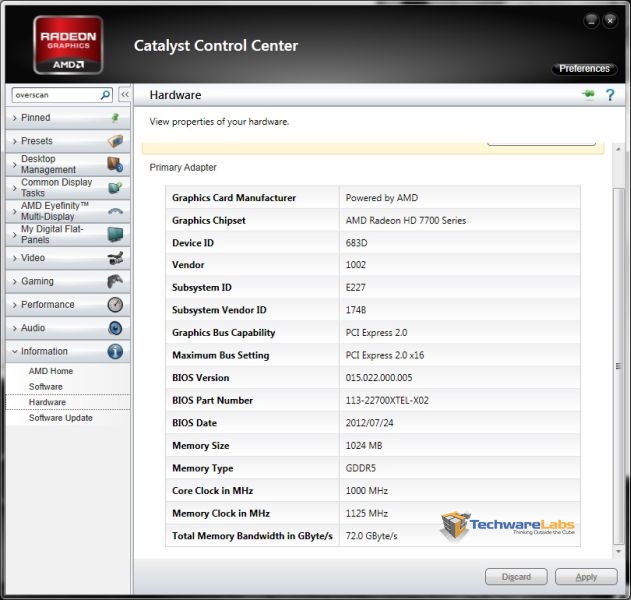The image size is (631, 600).
Task: Close the Catalyst Control Center window
Action: tap(610, 21)
